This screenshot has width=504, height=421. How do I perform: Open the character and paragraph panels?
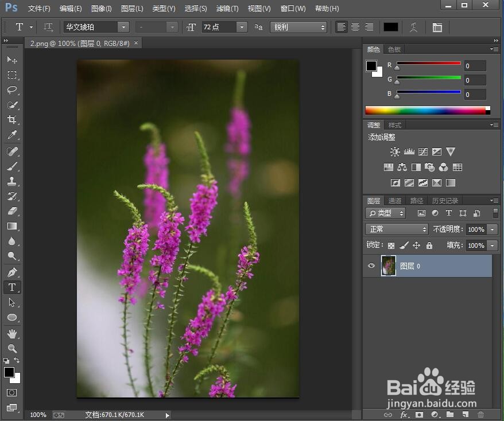coord(437,28)
